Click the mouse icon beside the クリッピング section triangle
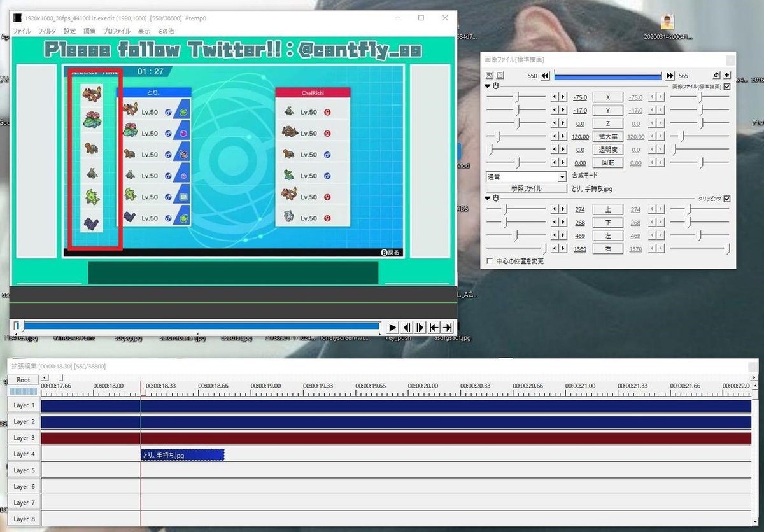764x532 pixels. 495,198
